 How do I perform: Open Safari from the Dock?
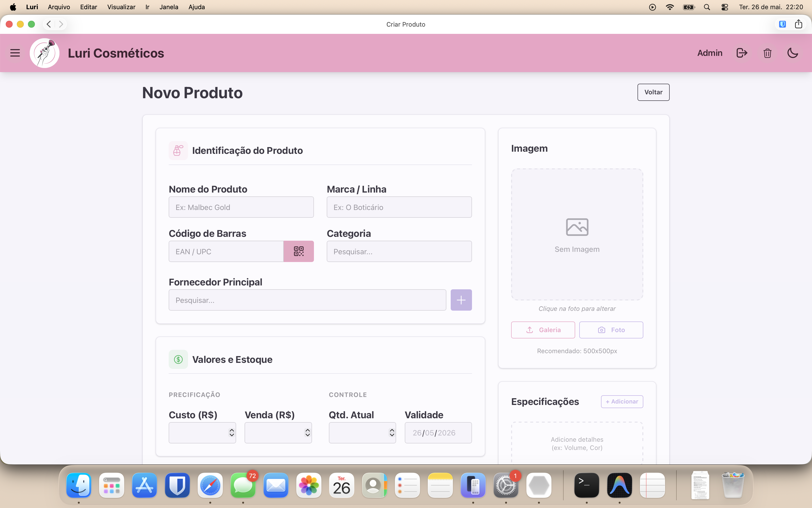click(210, 485)
